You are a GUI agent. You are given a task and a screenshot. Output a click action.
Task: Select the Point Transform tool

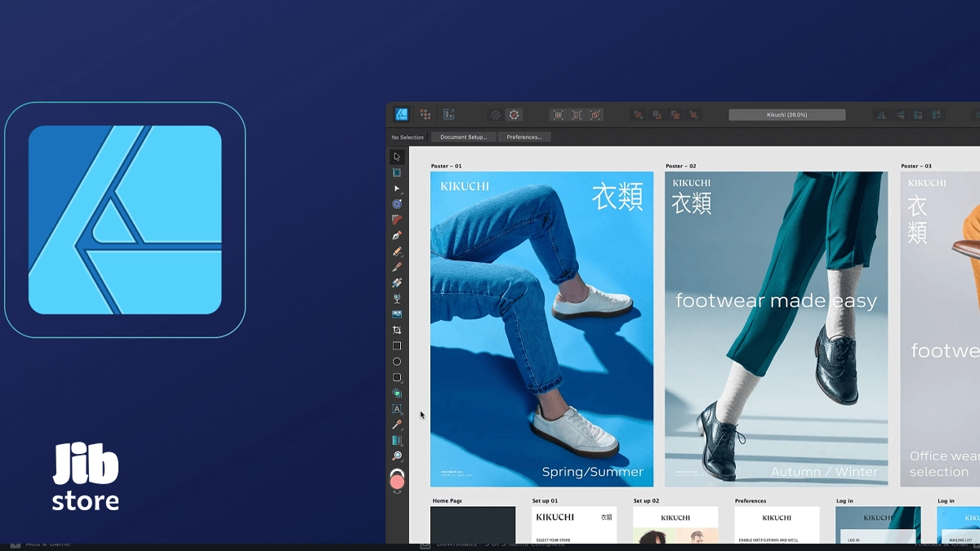tap(397, 204)
